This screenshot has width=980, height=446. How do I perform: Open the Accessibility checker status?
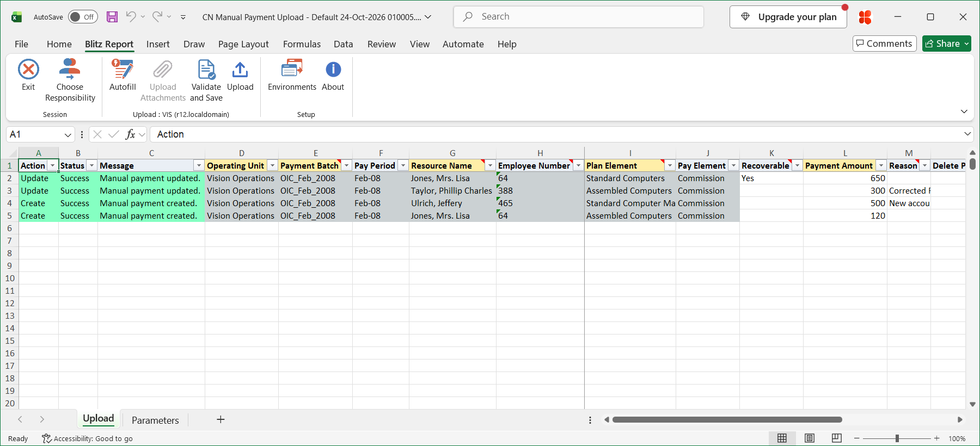coord(88,438)
